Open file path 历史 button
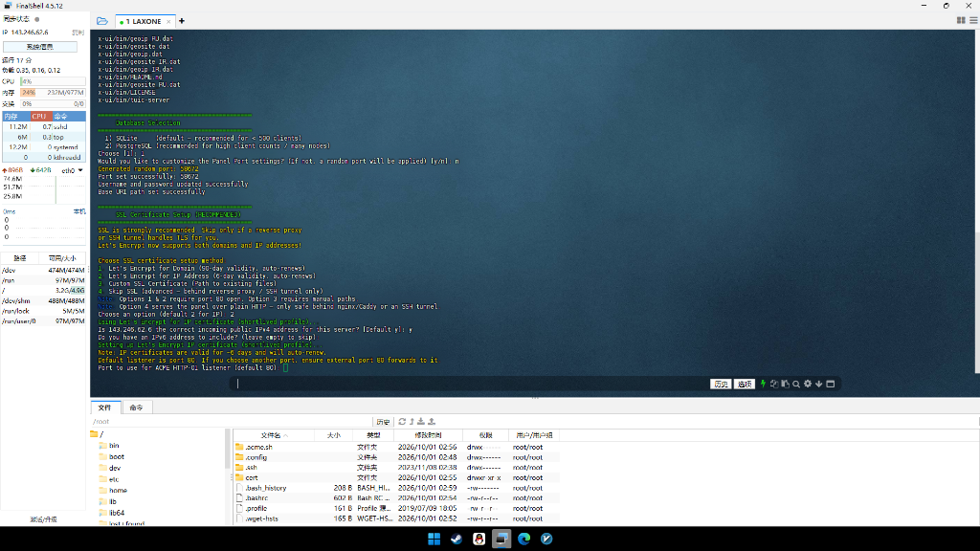980x551 pixels. tap(383, 422)
